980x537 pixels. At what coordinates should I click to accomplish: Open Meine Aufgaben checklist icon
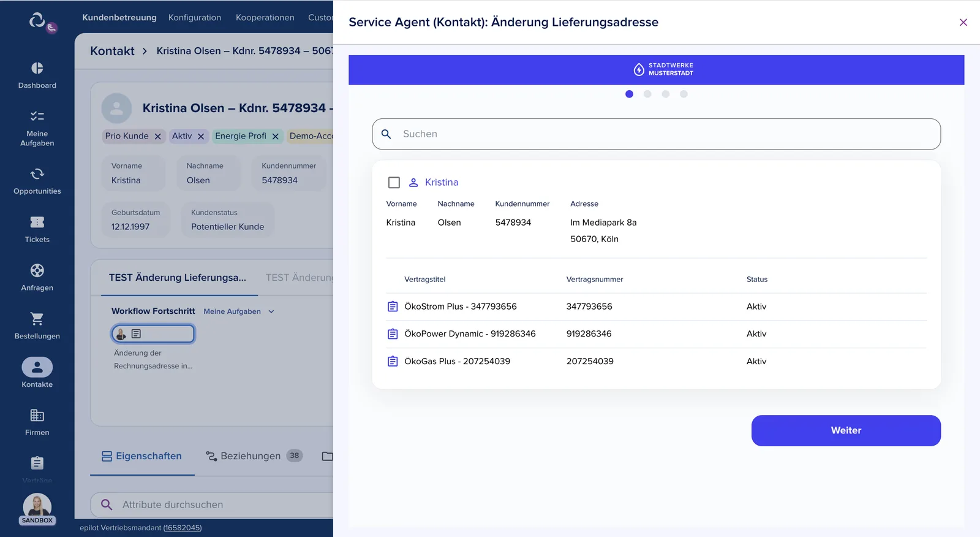pos(37,116)
